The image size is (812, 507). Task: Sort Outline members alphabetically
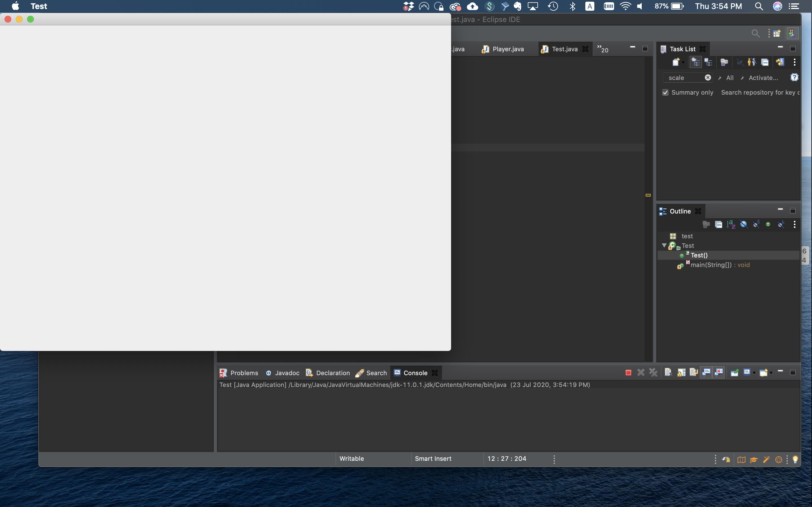coord(731,224)
